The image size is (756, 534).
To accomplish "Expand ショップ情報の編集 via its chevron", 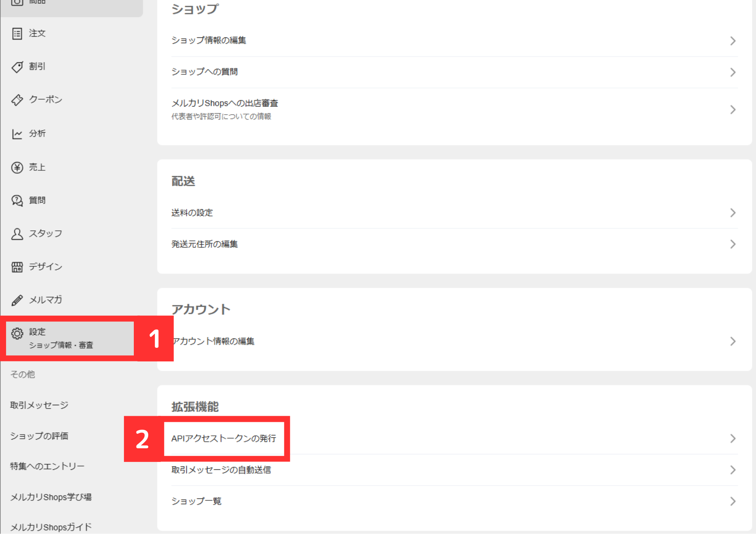I will click(733, 40).
